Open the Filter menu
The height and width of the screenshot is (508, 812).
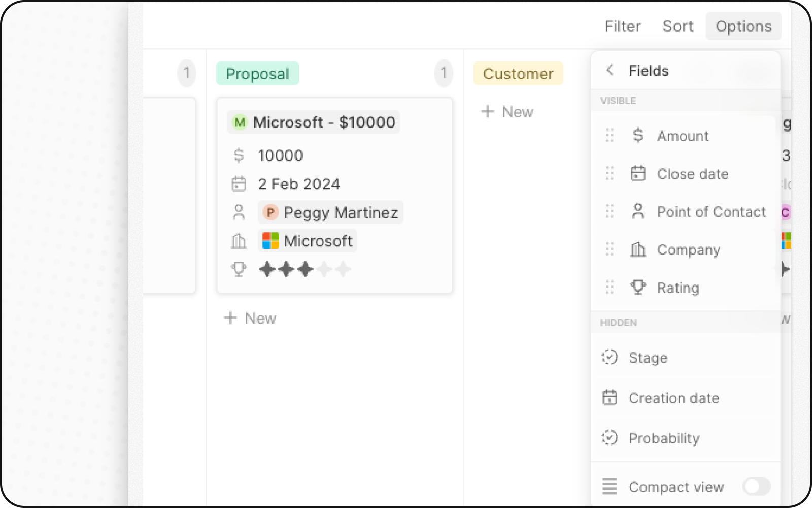(x=622, y=26)
